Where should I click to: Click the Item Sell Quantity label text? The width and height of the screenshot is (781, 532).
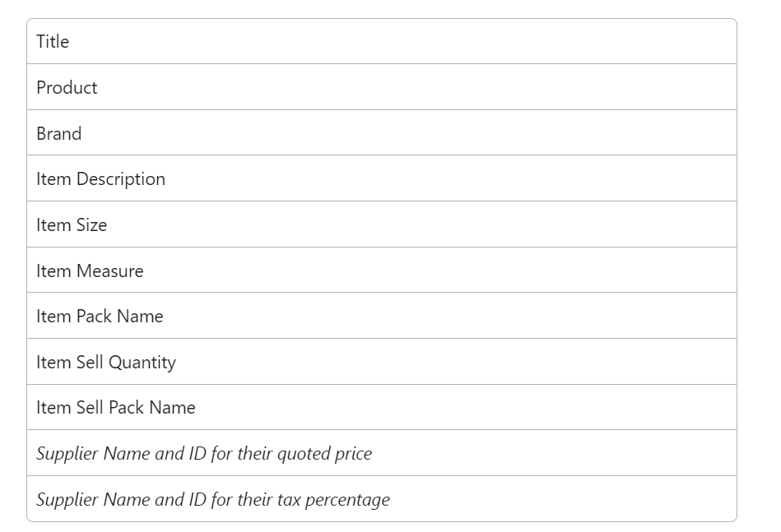pyautogui.click(x=106, y=363)
